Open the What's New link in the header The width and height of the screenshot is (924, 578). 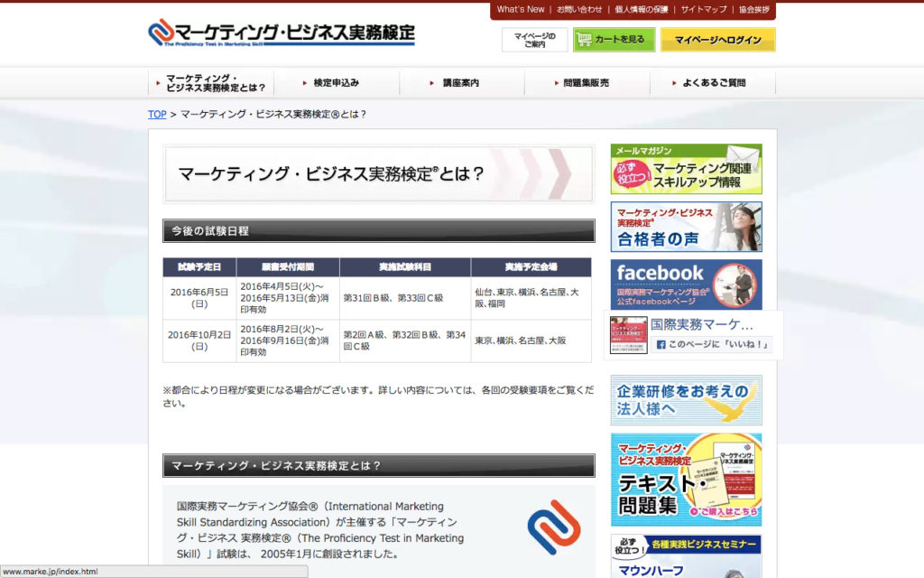pyautogui.click(x=521, y=10)
